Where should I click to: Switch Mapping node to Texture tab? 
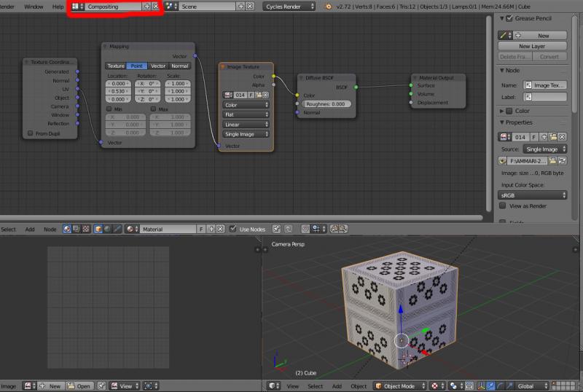(116, 66)
